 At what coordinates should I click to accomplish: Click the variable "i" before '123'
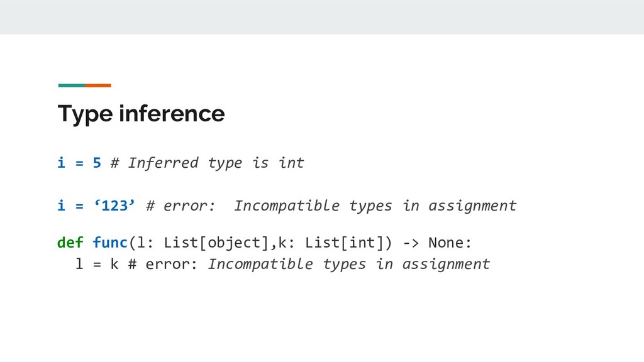coord(61,206)
